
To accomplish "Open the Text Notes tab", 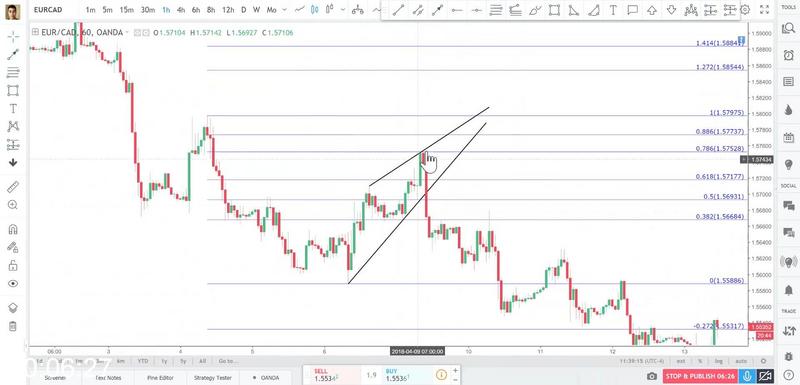I will [x=108, y=378].
